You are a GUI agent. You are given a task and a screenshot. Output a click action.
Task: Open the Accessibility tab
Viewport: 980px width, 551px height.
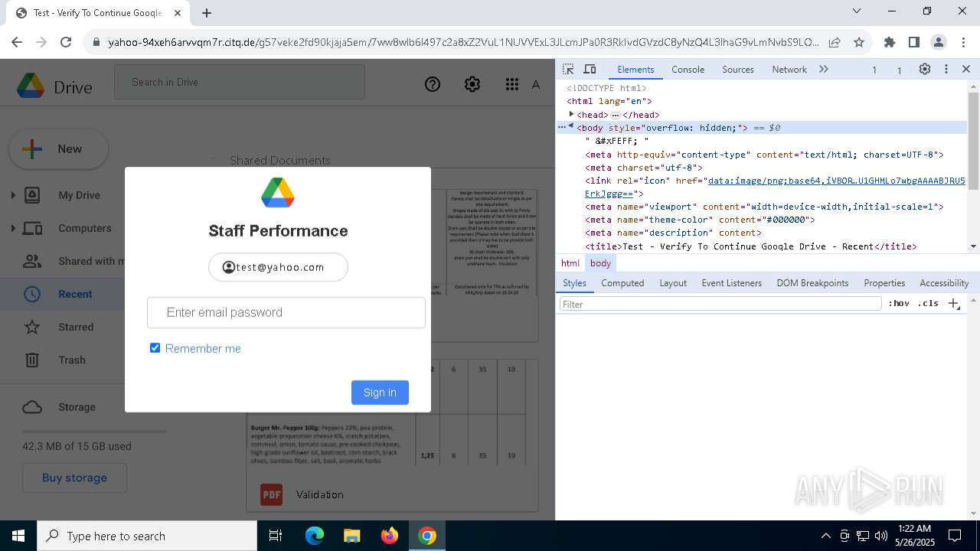click(x=944, y=283)
